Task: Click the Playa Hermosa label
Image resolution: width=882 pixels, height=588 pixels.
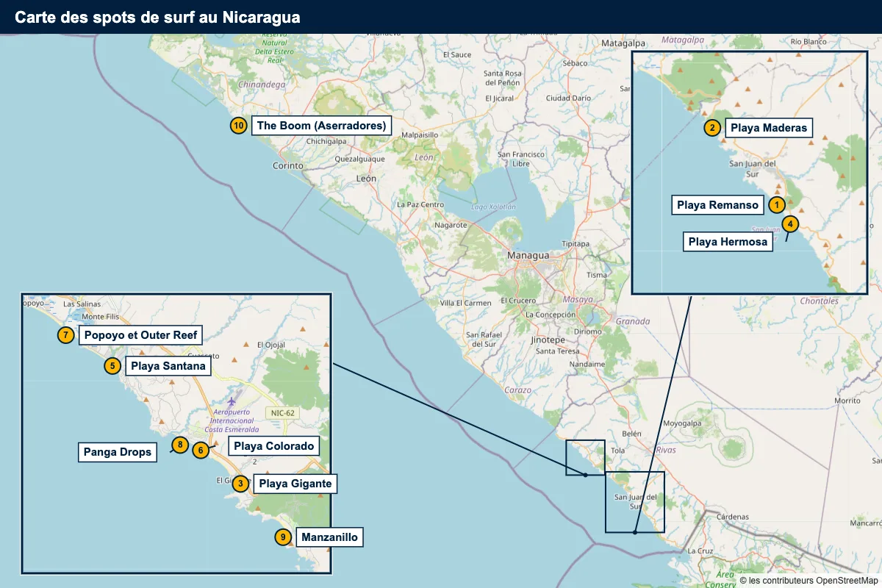Action: 728,242
